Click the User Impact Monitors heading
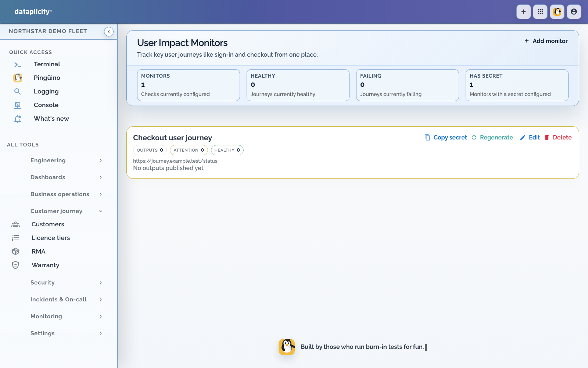Image resolution: width=588 pixels, height=368 pixels. pyautogui.click(x=182, y=43)
